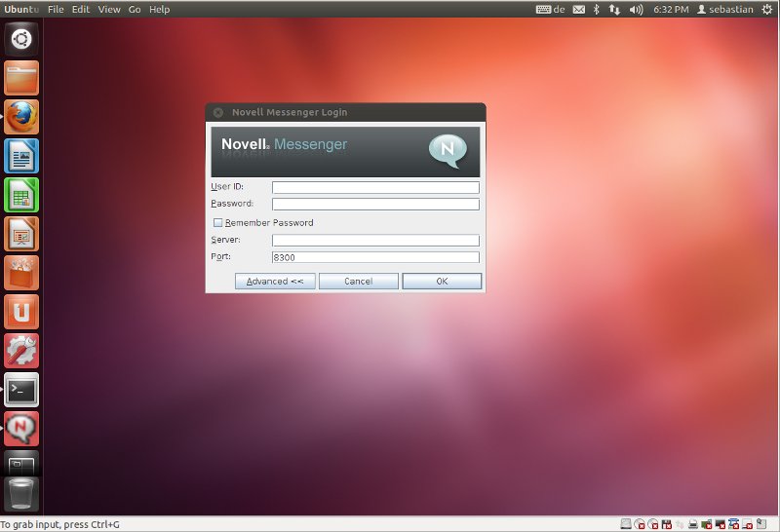
Task: Open the File menu
Action: pos(56,10)
